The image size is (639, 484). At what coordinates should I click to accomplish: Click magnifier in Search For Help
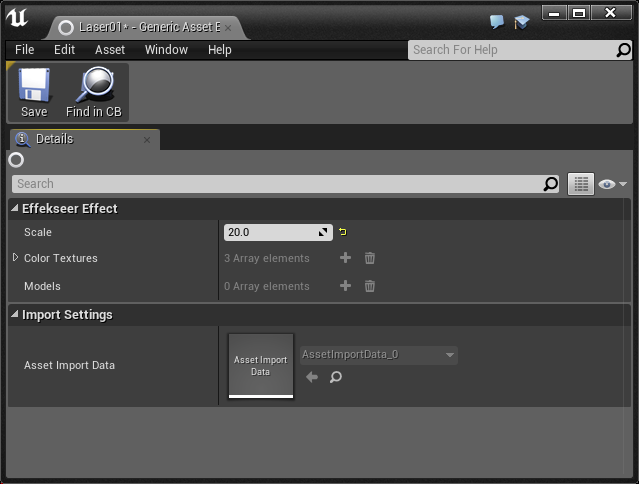tap(623, 50)
